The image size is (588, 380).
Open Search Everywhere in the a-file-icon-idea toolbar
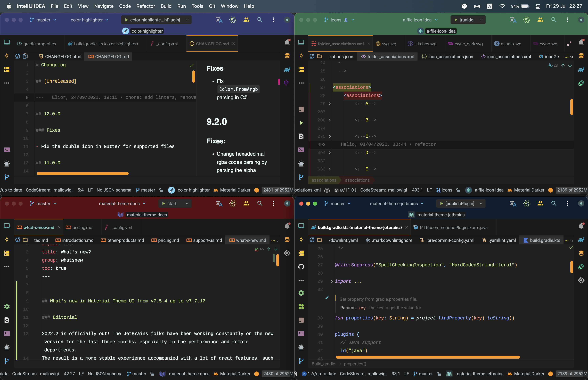(554, 20)
